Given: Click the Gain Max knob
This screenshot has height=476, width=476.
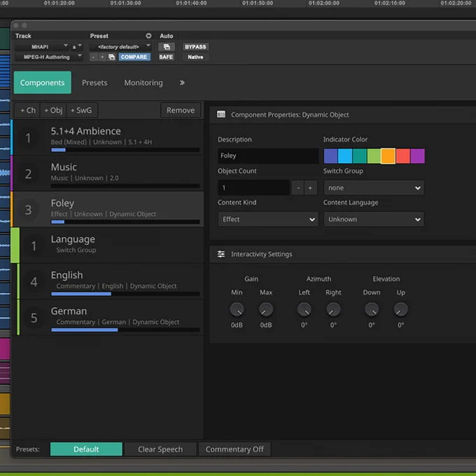Looking at the screenshot, I should click(266, 309).
